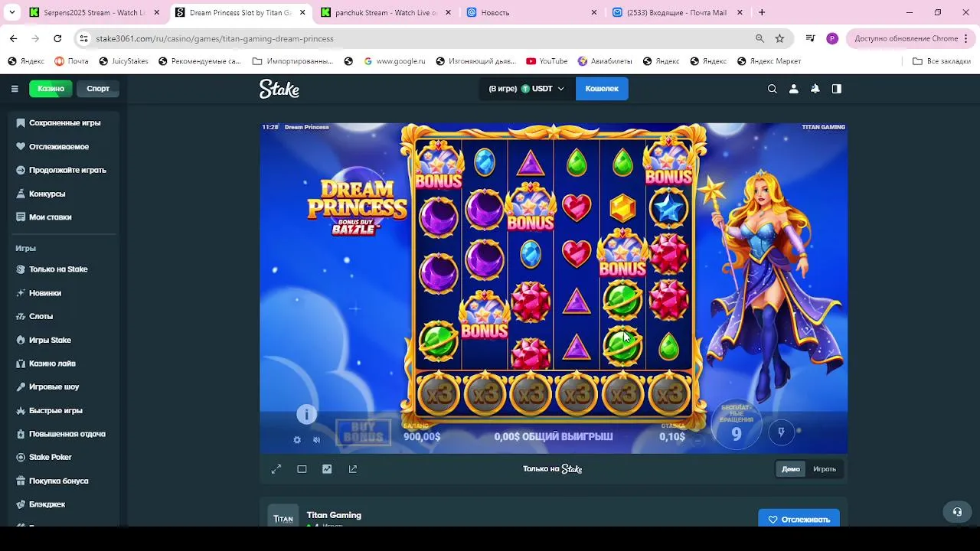Image resolution: width=980 pixels, height=551 pixels.
Task: Open Titan Gaming provider link
Action: pyautogui.click(x=334, y=515)
